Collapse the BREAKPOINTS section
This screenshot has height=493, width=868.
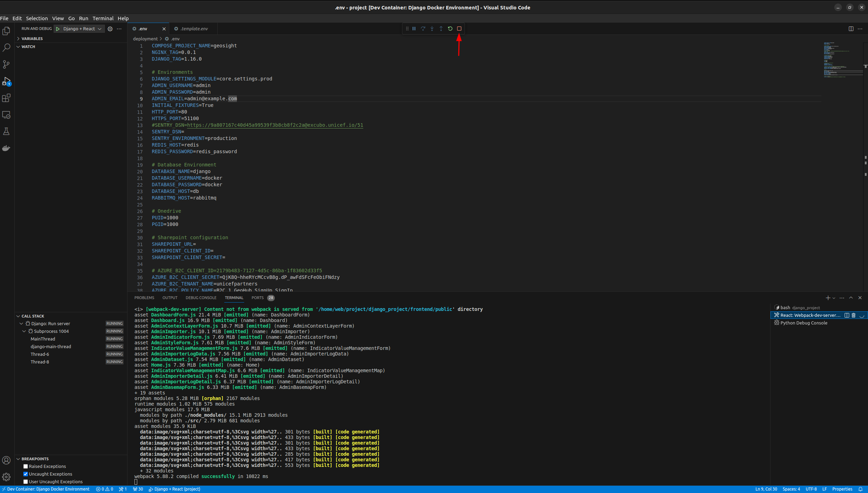point(71,459)
